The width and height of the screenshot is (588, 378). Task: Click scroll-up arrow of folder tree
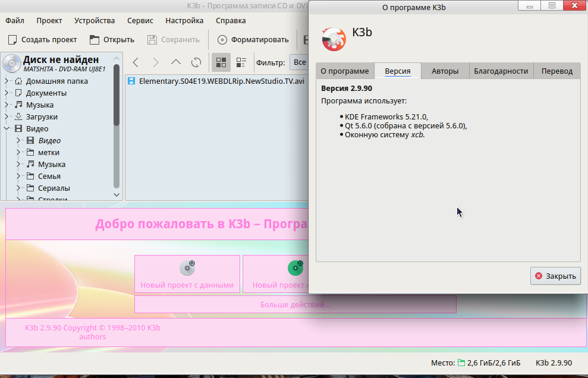click(117, 58)
